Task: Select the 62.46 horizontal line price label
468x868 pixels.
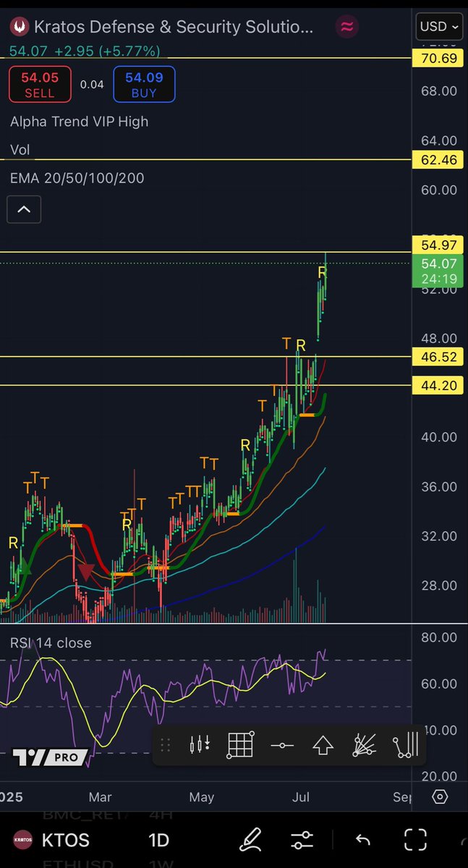Action: [438, 160]
